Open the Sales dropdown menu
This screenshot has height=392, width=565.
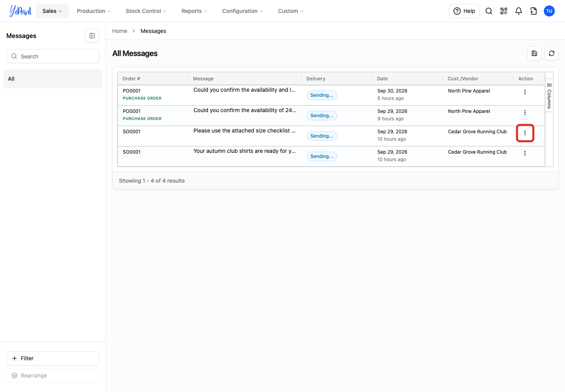53,11
